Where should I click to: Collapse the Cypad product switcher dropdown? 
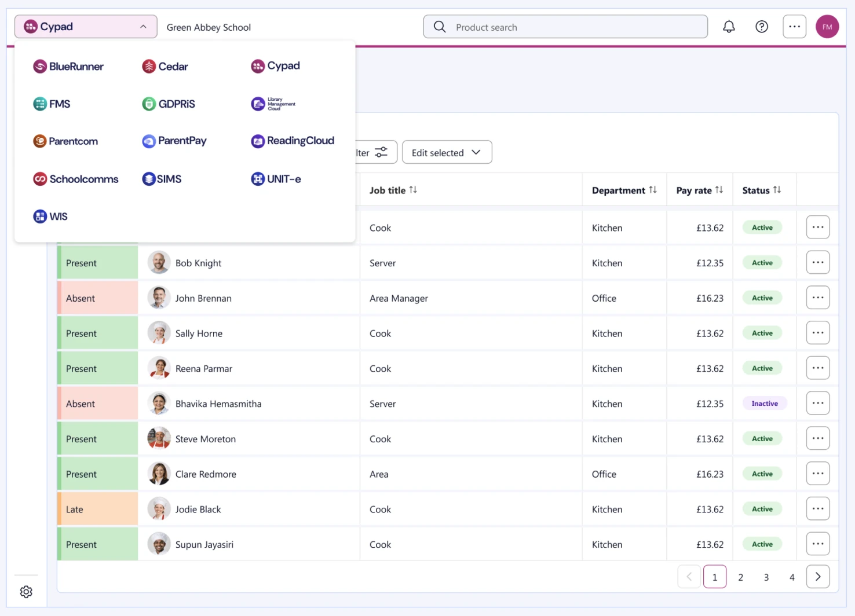[x=86, y=27]
